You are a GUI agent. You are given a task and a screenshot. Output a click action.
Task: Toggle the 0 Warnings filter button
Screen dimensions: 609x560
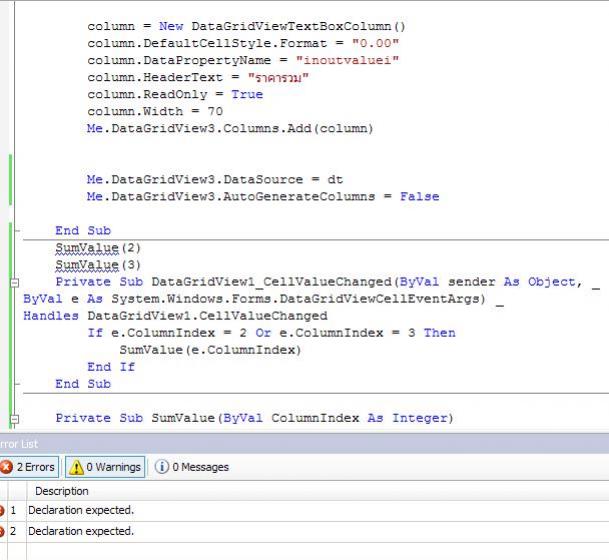(105, 467)
